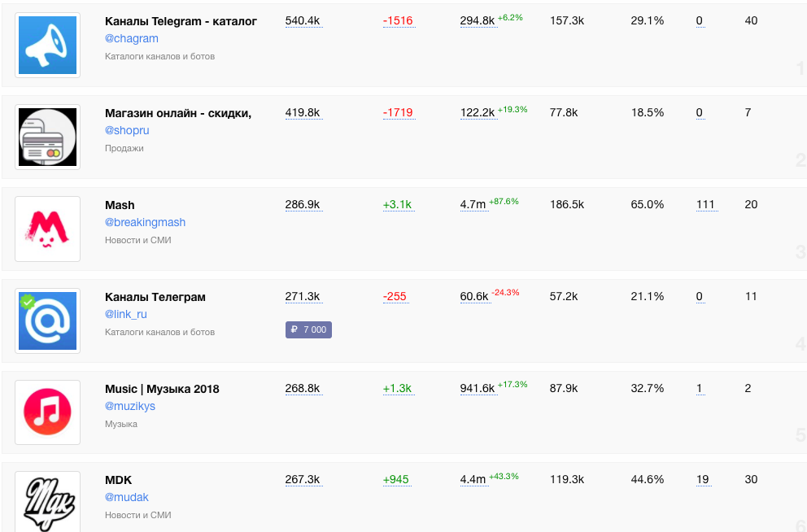Click the +945 growth value for MDK
Screen dimensions: 807x532
(397, 480)
